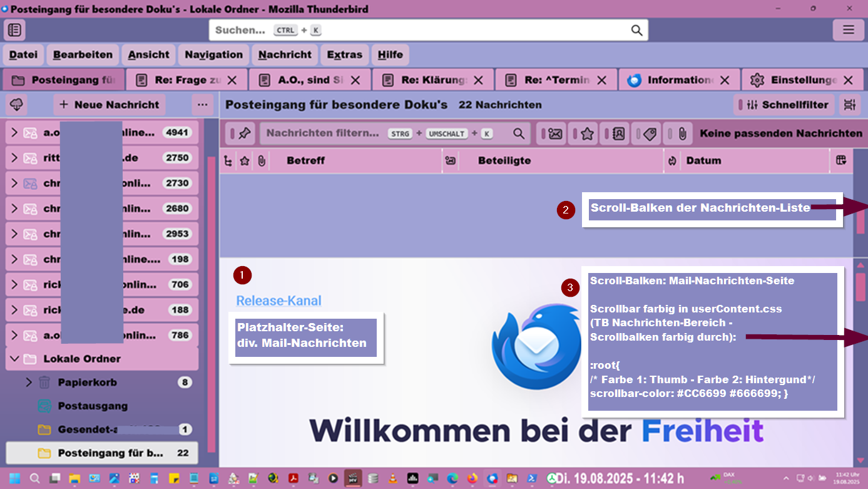The width and height of the screenshot is (868, 489).
Task: Close the 'Re: Klärung' tab
Action: 478,80
